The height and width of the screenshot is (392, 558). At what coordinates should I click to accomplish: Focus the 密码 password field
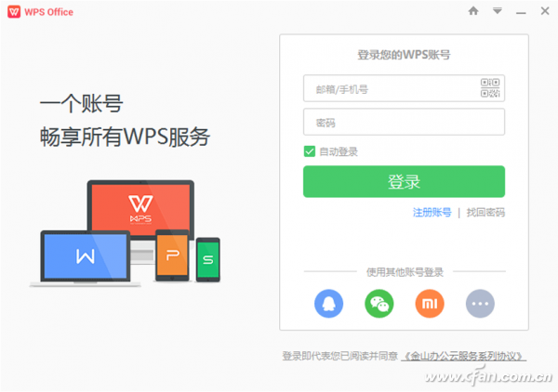tap(404, 122)
